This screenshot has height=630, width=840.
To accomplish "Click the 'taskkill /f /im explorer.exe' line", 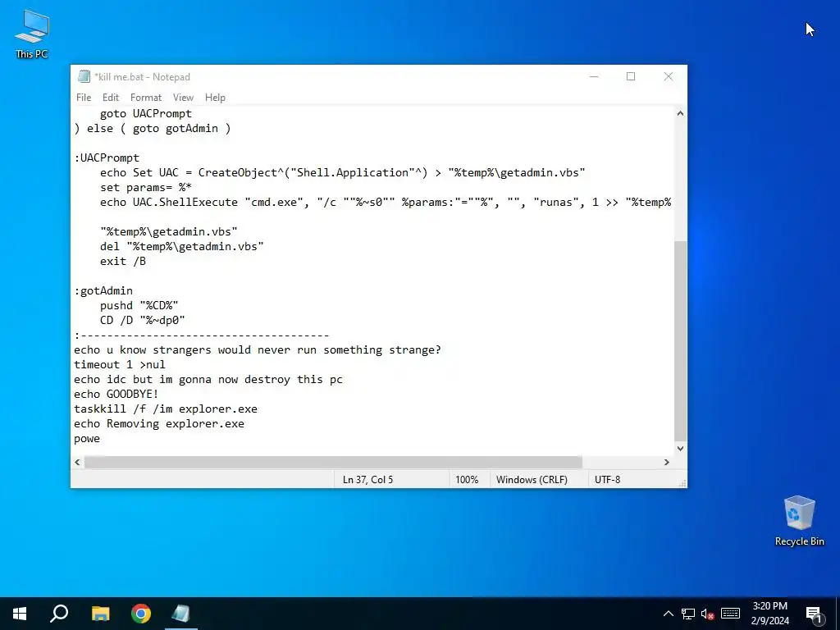I will [x=166, y=409].
